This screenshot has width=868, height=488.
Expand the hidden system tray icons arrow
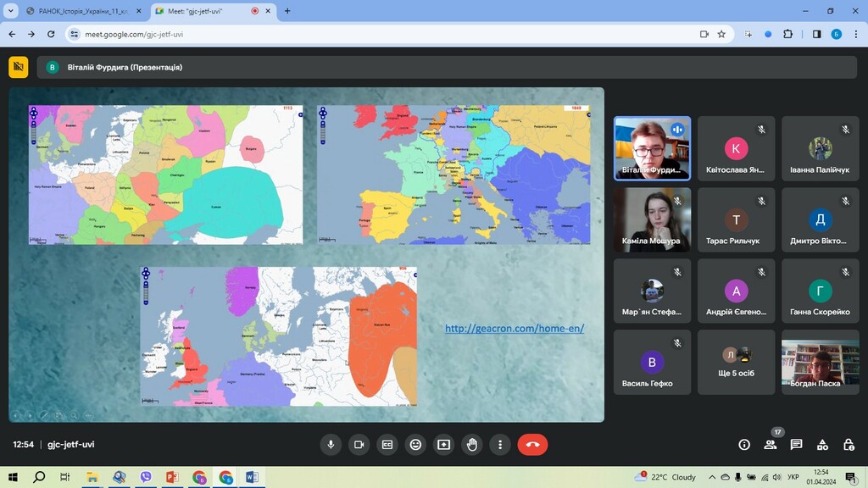coord(712,477)
